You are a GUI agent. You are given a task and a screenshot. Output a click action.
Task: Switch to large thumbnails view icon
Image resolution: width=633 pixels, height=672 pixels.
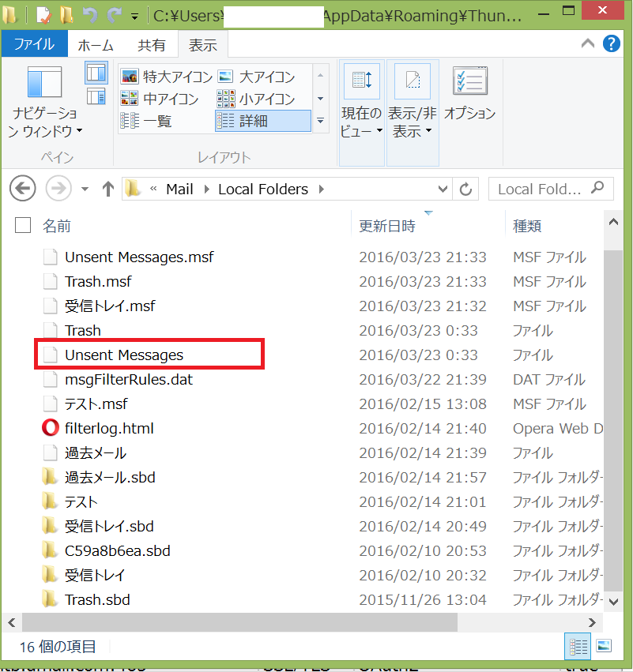click(603, 647)
